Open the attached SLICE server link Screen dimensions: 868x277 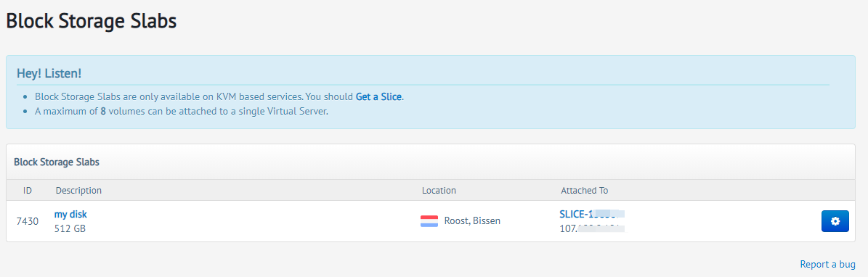point(592,214)
